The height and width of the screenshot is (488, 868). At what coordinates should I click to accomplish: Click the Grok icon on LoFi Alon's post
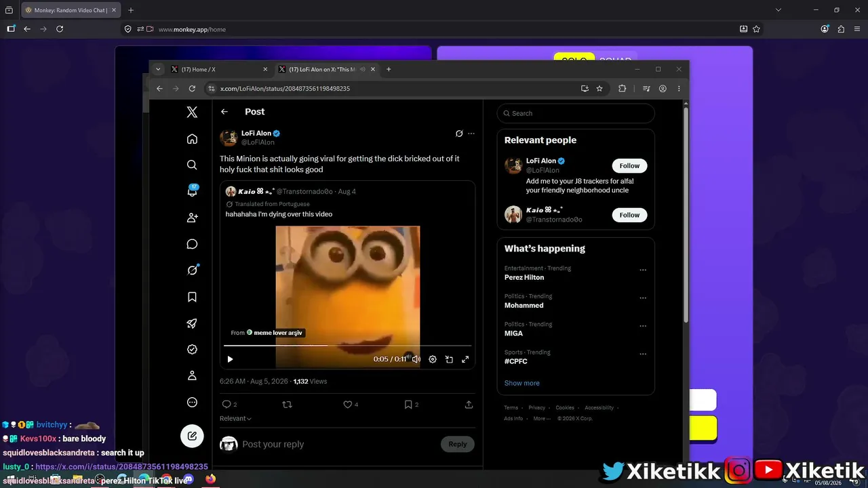459,134
